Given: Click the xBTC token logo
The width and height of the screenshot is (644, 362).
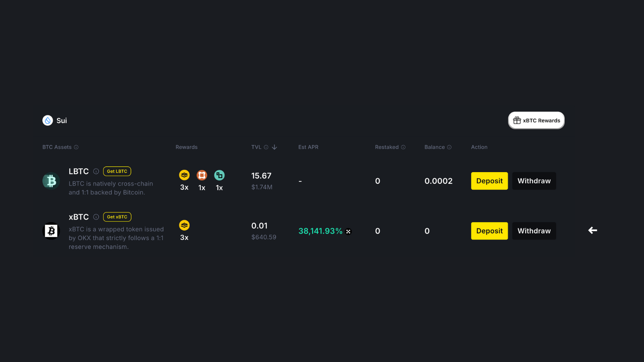Looking at the screenshot, I should [x=51, y=231].
